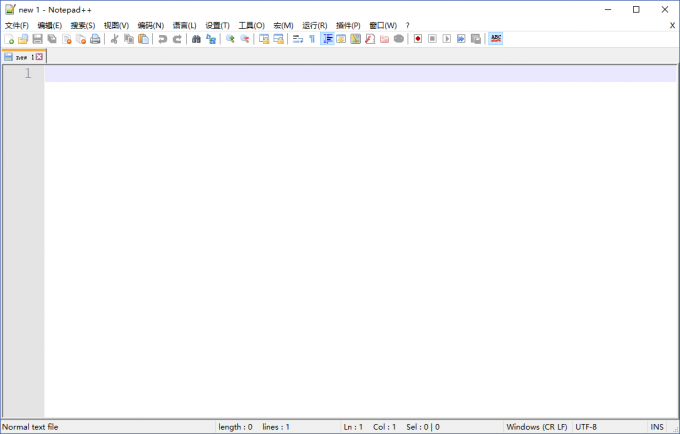Click the X at the menu bar's right end
The width and height of the screenshot is (680, 434).
(672, 26)
